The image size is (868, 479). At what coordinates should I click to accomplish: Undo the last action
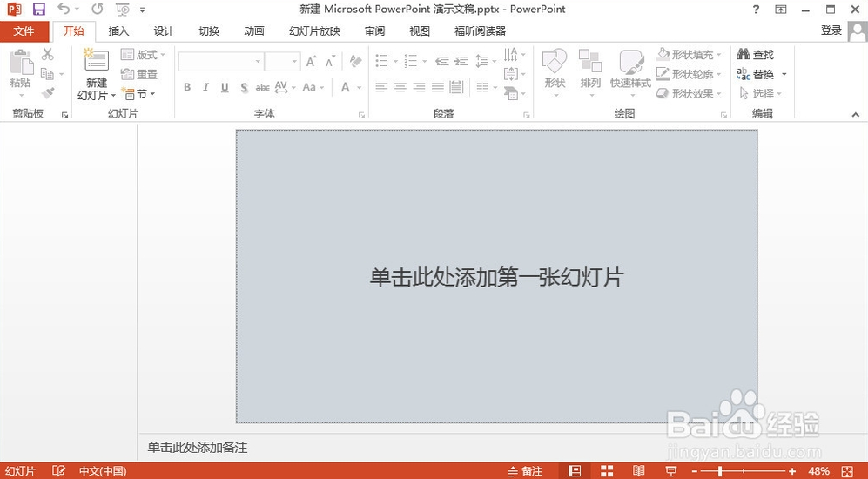tap(64, 10)
